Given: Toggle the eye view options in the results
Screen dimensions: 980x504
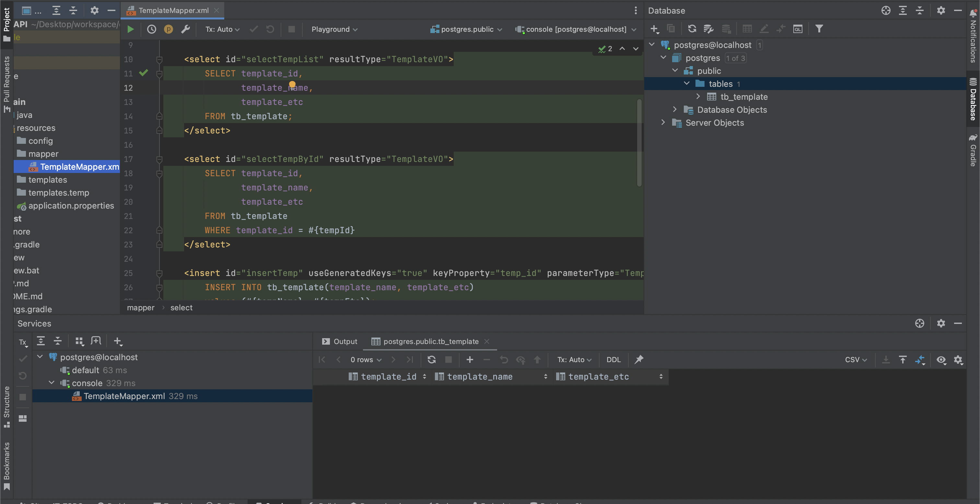Looking at the screenshot, I should click(941, 360).
